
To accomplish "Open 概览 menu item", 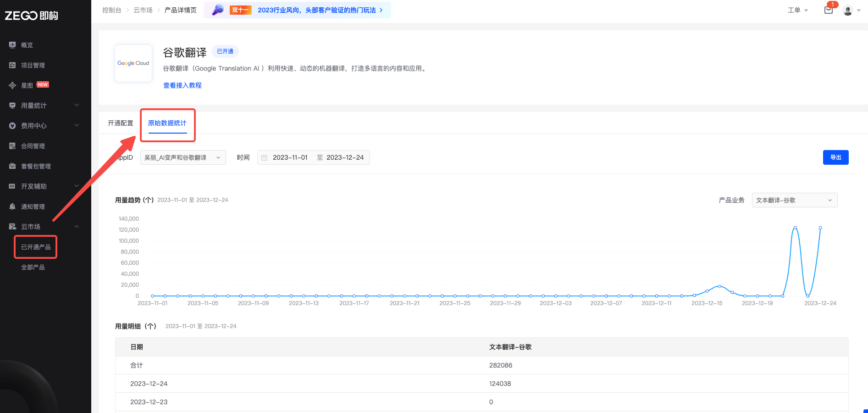I will tap(27, 45).
